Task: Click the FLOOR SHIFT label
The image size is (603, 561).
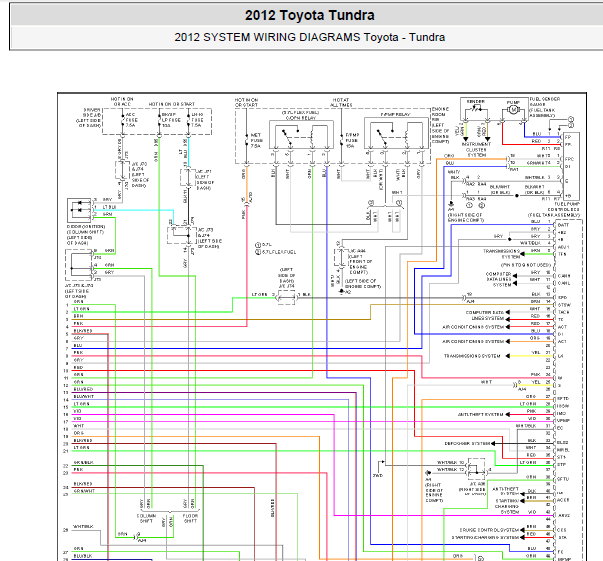Action: point(190,518)
